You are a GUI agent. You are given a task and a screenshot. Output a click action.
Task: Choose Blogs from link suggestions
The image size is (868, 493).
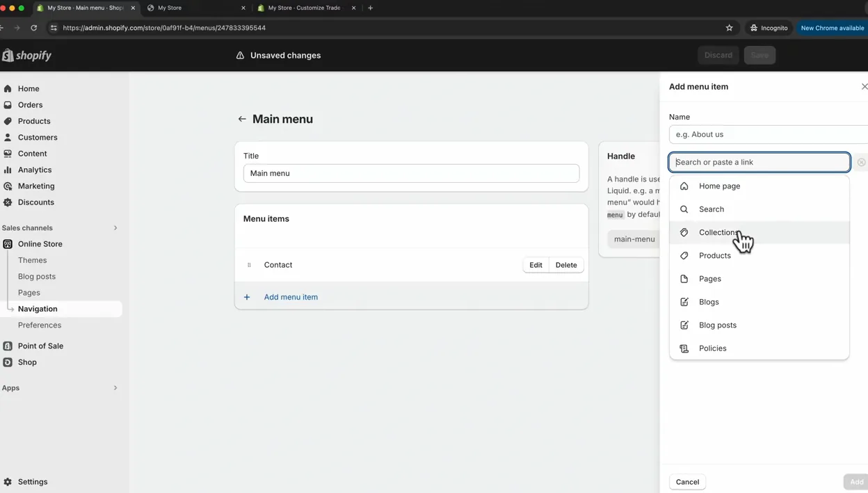759,302
